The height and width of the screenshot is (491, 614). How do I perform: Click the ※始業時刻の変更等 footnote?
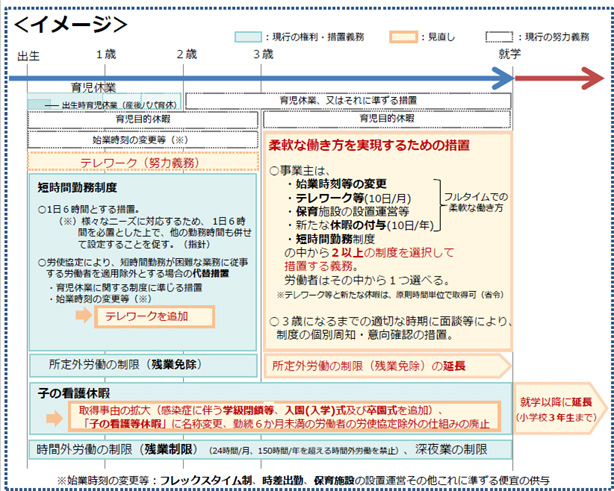[x=303, y=480]
